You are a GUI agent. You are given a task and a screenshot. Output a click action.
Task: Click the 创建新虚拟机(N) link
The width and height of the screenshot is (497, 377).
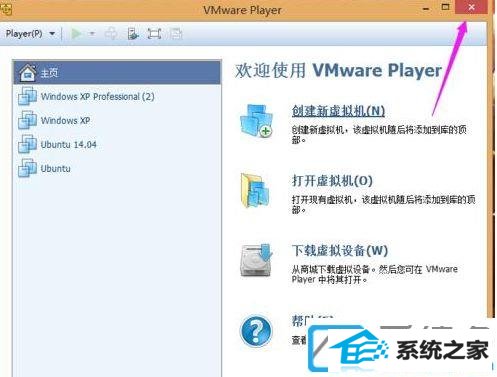pyautogui.click(x=338, y=111)
